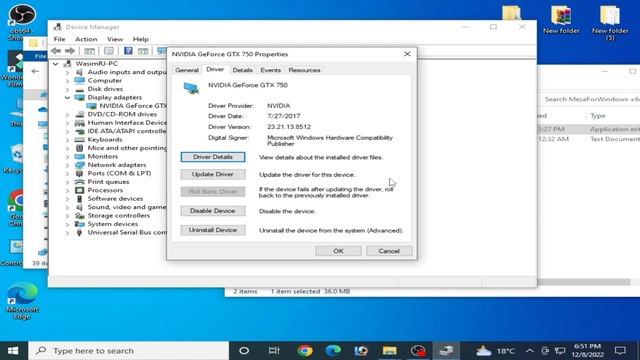Click the Sound, video and game controllers icon
Image resolution: width=640 pixels, height=360 pixels.
(x=80, y=207)
